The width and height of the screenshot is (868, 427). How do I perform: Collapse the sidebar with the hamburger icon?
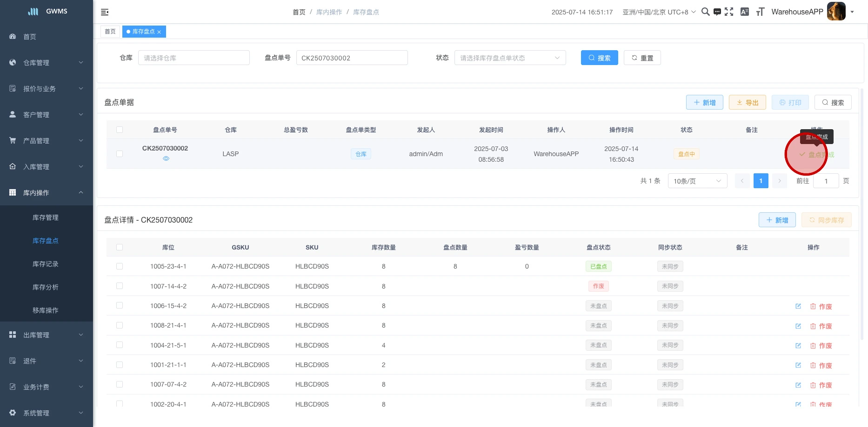(105, 12)
